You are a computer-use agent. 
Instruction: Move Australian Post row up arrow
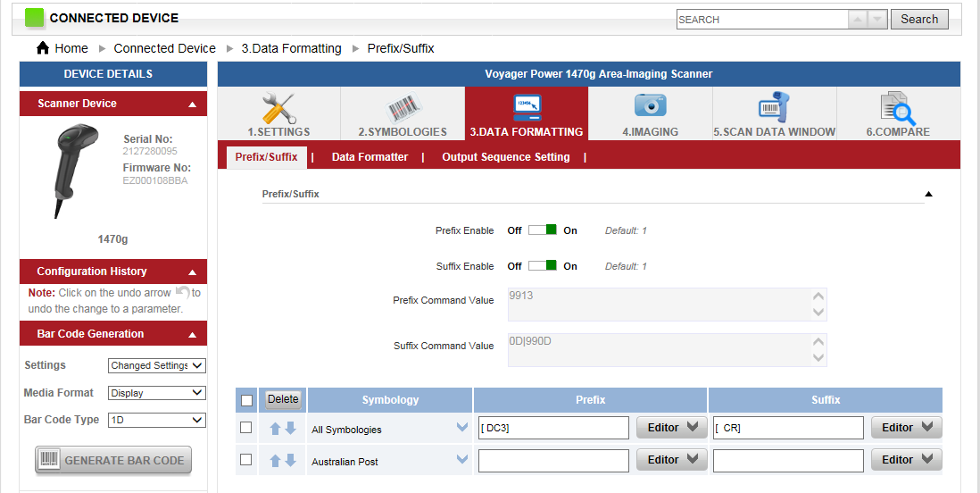coord(275,461)
